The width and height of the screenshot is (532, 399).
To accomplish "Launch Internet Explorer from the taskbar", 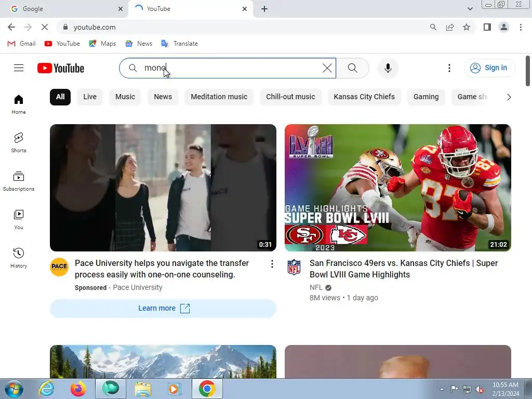I will [x=46, y=389].
